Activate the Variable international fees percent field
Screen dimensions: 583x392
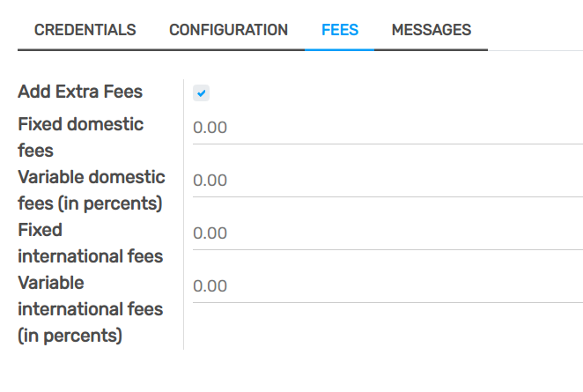point(387,286)
